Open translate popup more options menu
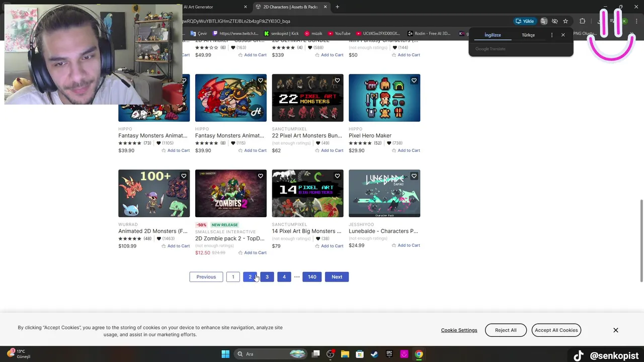Screen dimensions: 644x362 [552, 35]
